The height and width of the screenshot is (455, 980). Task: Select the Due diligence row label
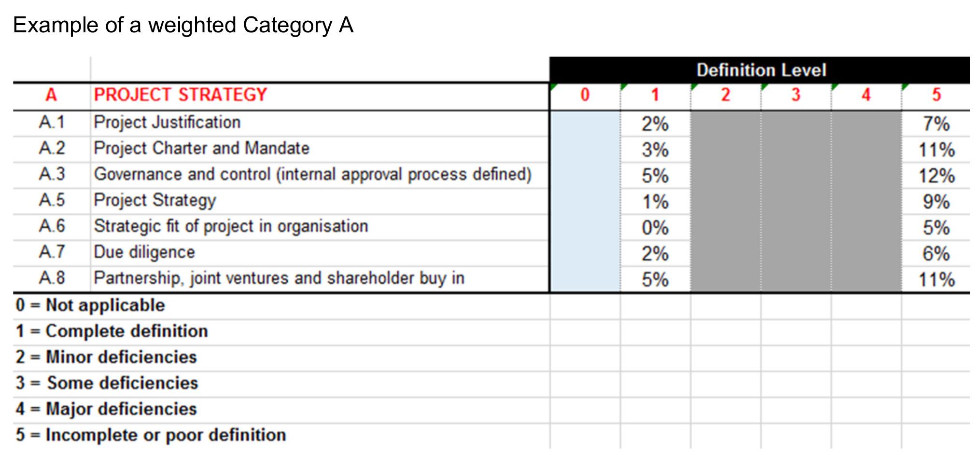click(x=320, y=253)
